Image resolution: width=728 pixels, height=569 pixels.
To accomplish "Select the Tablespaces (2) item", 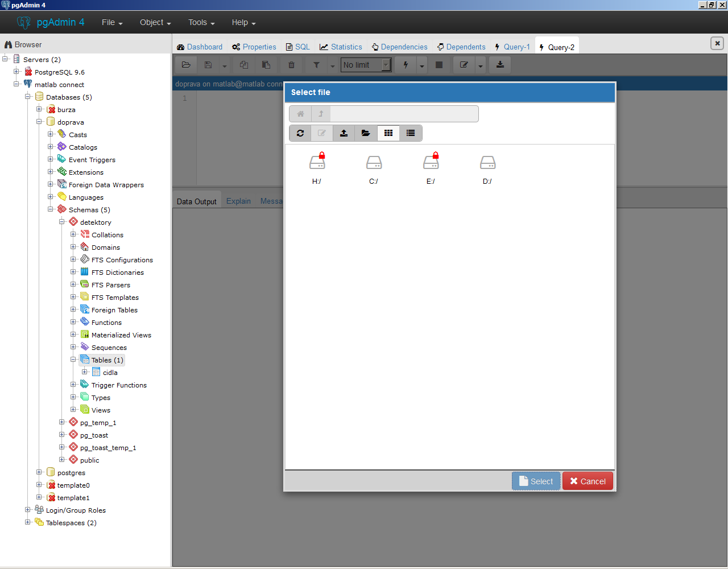I will pyautogui.click(x=71, y=523).
